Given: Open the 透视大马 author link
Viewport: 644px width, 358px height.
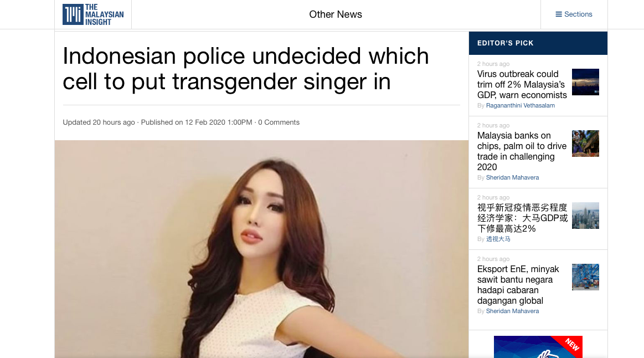Looking at the screenshot, I should [498, 239].
